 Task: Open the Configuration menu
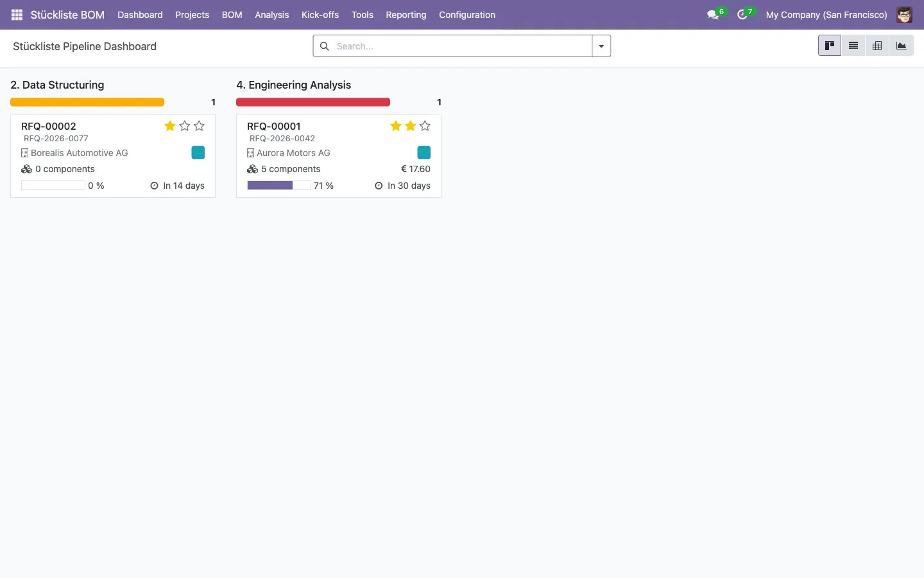point(467,15)
